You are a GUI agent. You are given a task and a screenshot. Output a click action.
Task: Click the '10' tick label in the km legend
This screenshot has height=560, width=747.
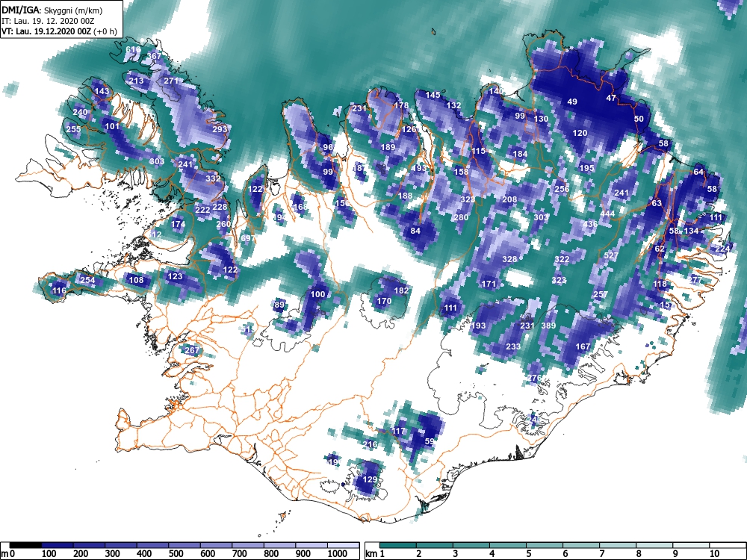[x=713, y=553]
